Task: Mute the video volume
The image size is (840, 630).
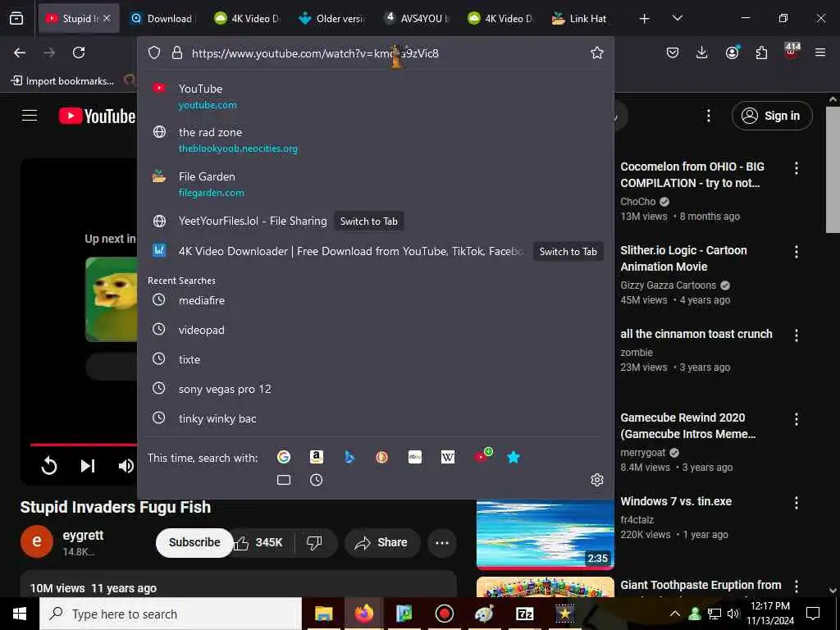Action: tap(126, 466)
